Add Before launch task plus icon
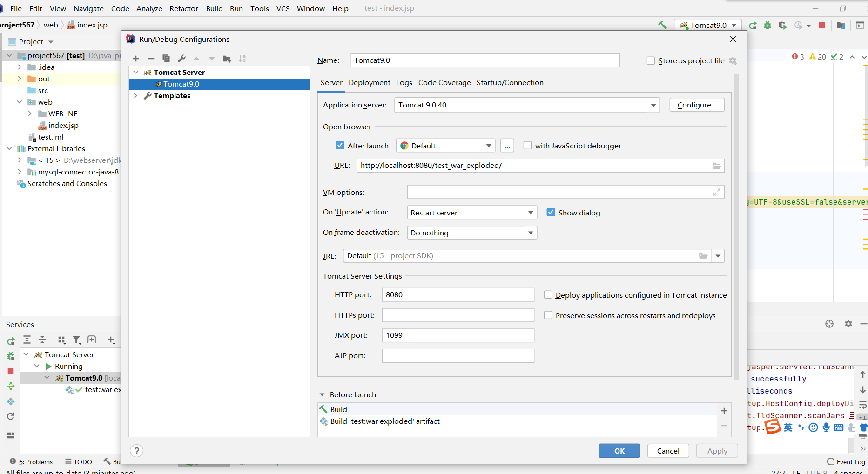Viewport: 868px width, 474px height. point(724,411)
